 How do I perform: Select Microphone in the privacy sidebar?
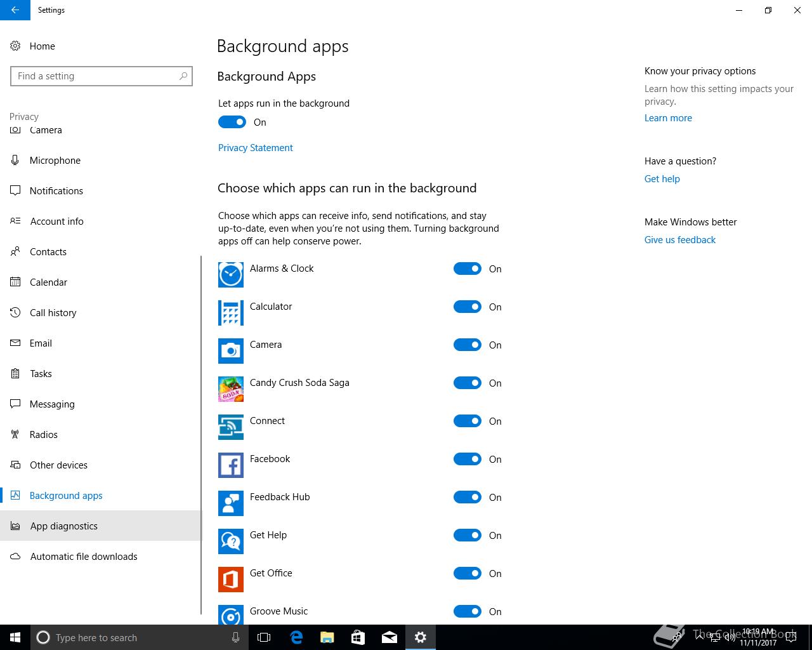coord(55,160)
